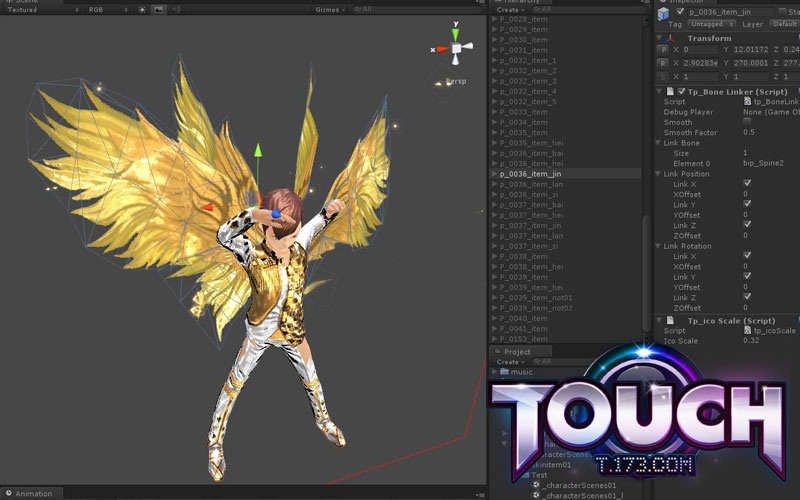800x500 pixels.
Task: Click the Unity scene icon of _characterScenes01
Action: tap(536, 485)
